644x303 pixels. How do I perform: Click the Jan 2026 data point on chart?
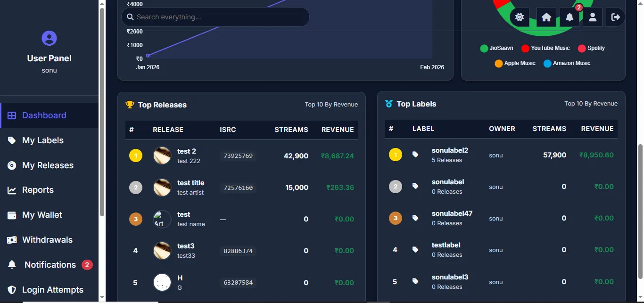pyautogui.click(x=148, y=56)
